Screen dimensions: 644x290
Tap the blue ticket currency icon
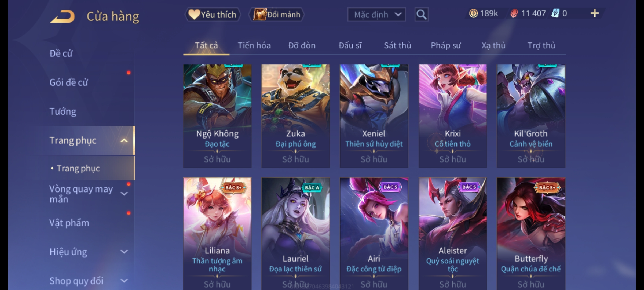point(555,13)
